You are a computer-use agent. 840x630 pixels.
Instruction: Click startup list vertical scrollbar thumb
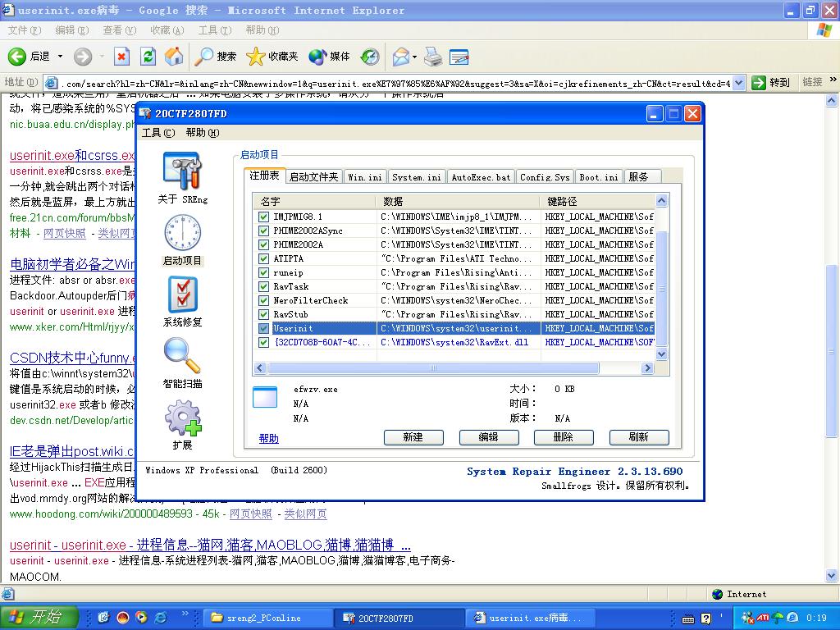(661, 289)
